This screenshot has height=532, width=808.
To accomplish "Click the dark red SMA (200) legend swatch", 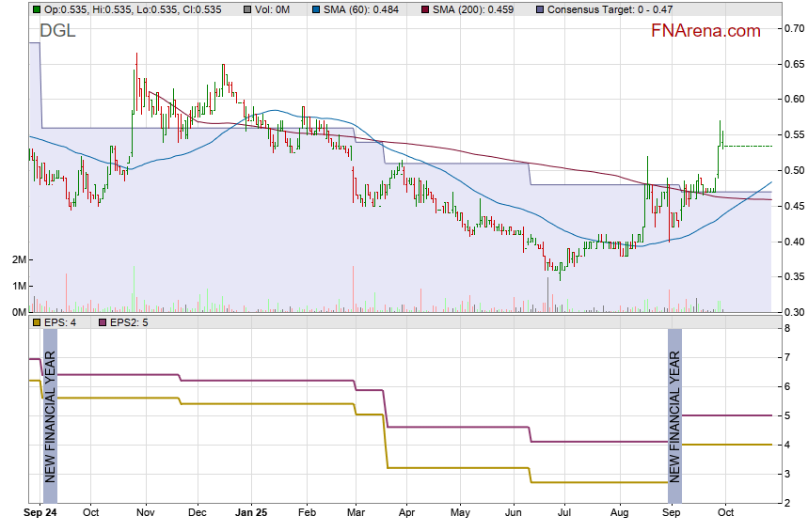I will click(x=424, y=9).
